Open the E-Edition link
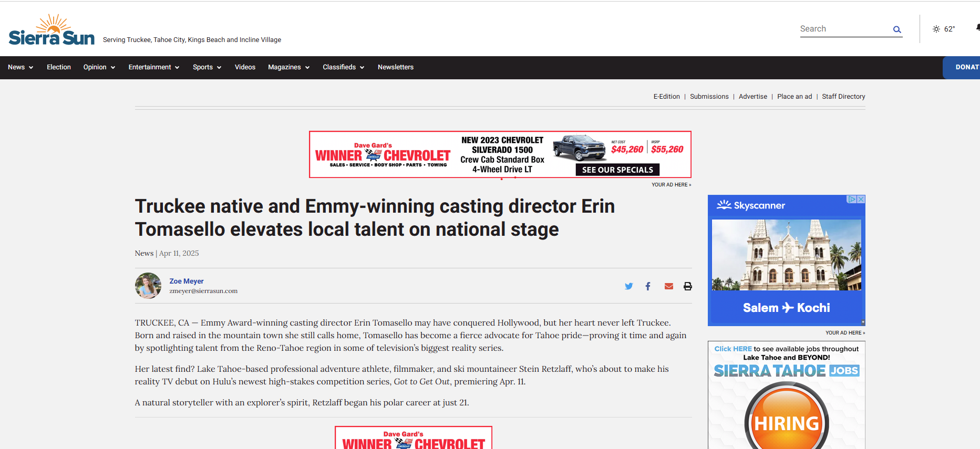The image size is (980, 449). pyautogui.click(x=666, y=97)
